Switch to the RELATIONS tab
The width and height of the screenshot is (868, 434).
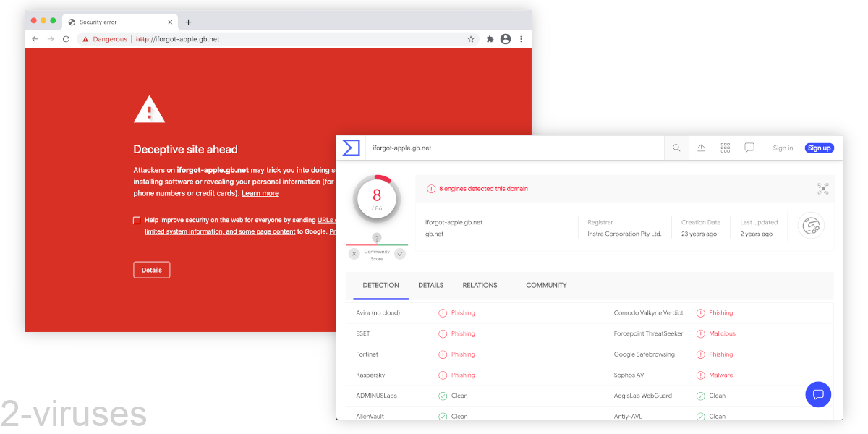point(480,285)
